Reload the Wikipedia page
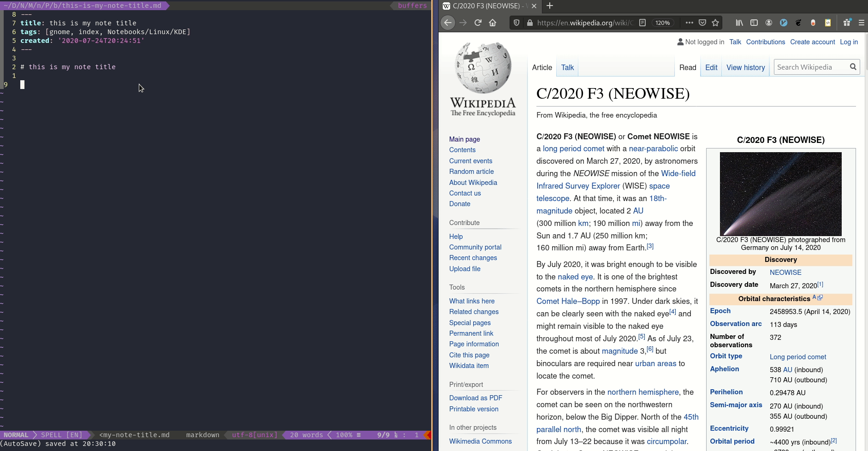868x451 pixels. point(478,23)
